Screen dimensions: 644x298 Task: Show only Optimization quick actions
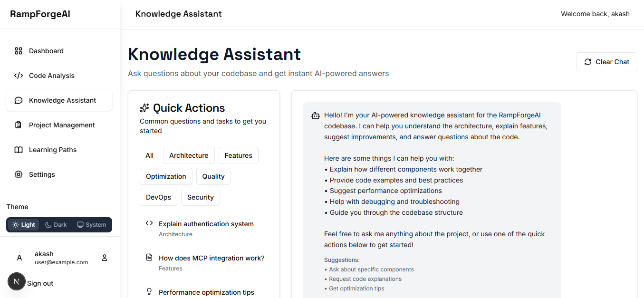click(x=166, y=176)
